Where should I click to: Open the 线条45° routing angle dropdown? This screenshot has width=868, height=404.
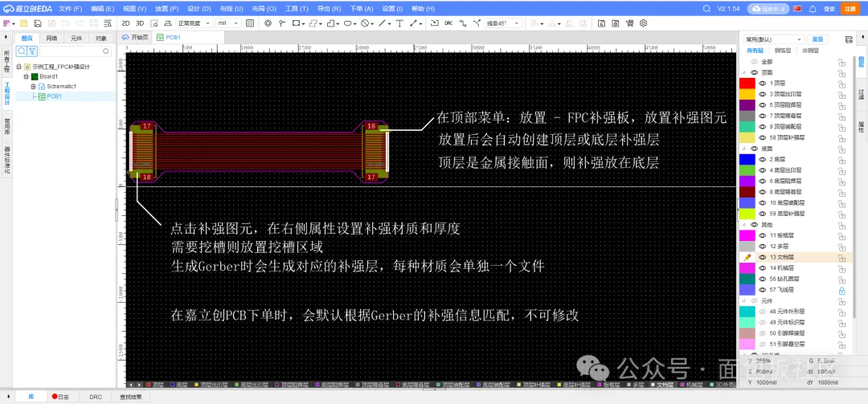pos(503,23)
